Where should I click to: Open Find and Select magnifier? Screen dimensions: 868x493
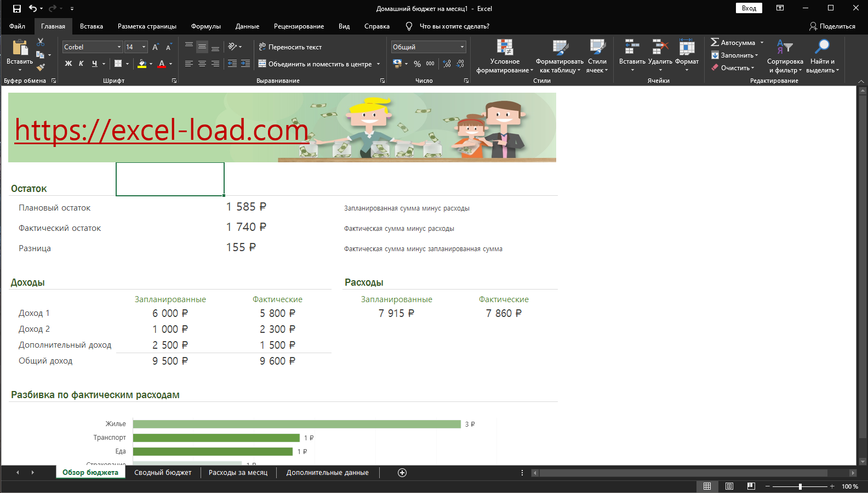822,48
